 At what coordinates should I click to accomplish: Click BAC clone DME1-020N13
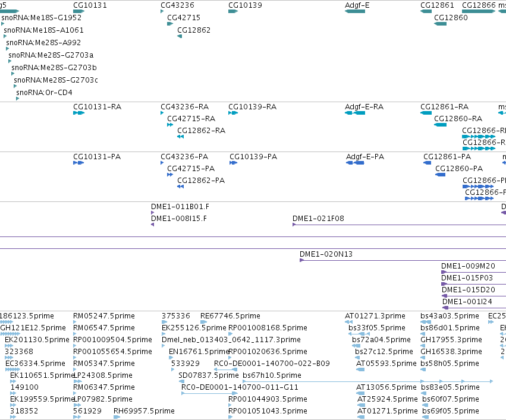click(x=326, y=254)
